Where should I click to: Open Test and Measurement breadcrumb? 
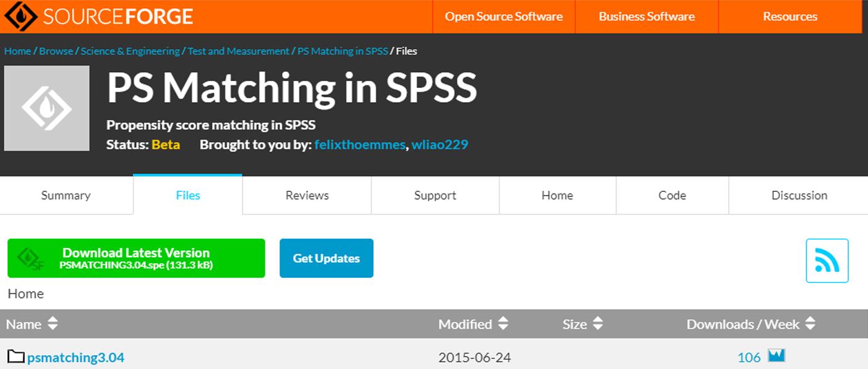pyautogui.click(x=238, y=51)
